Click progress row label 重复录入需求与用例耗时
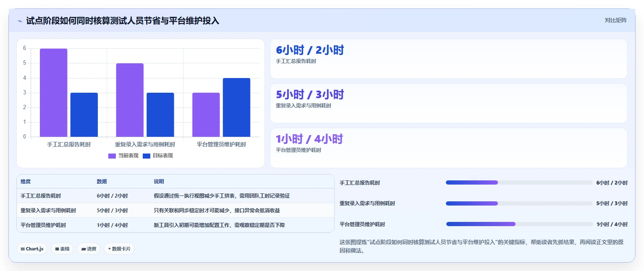Image resolution: width=644 pixels, height=271 pixels. [x=367, y=203]
